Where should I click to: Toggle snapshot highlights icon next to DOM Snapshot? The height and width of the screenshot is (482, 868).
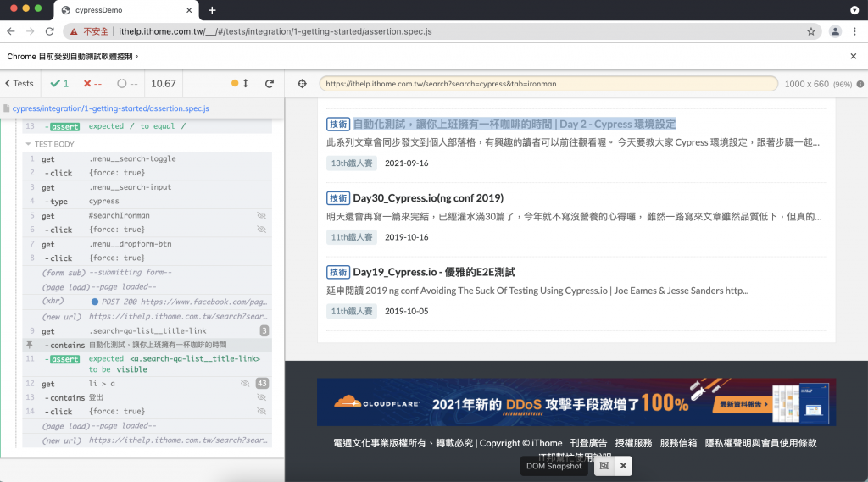pyautogui.click(x=604, y=466)
